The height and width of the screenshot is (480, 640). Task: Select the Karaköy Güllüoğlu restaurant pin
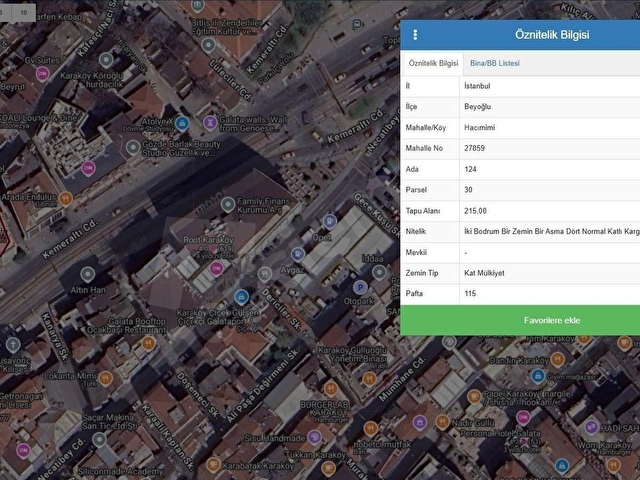tap(369, 379)
